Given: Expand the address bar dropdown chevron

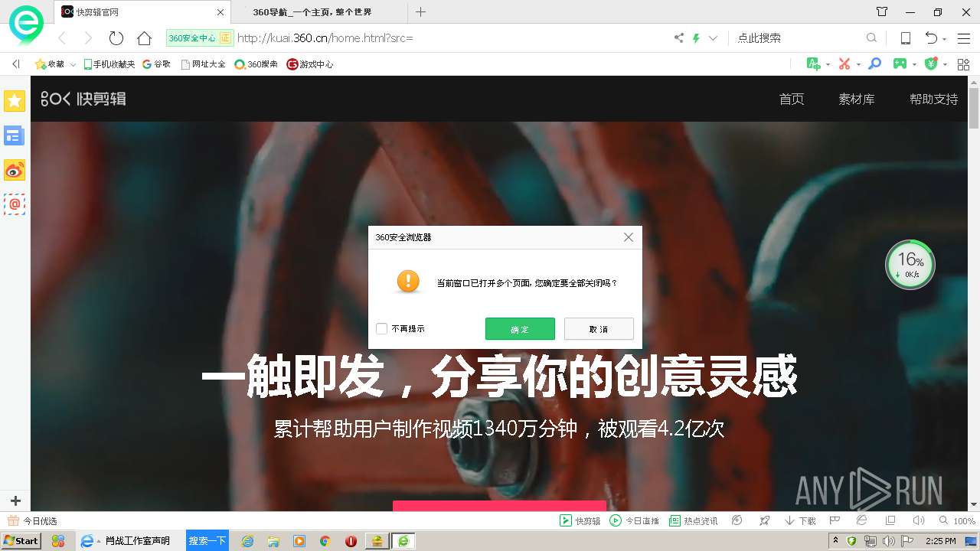Looking at the screenshot, I should point(713,38).
